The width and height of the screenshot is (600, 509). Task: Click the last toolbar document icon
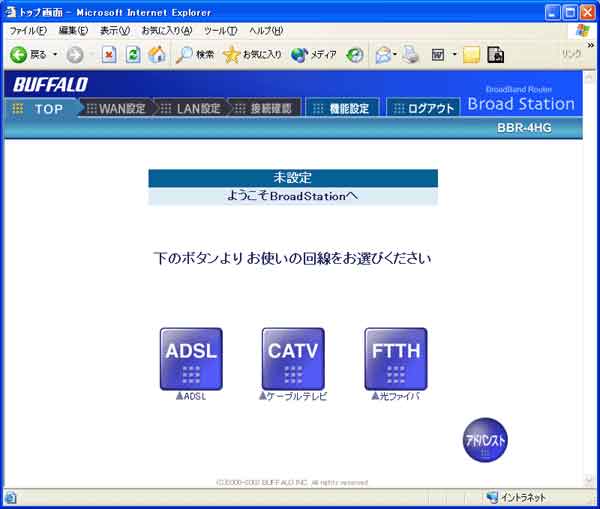(496, 55)
